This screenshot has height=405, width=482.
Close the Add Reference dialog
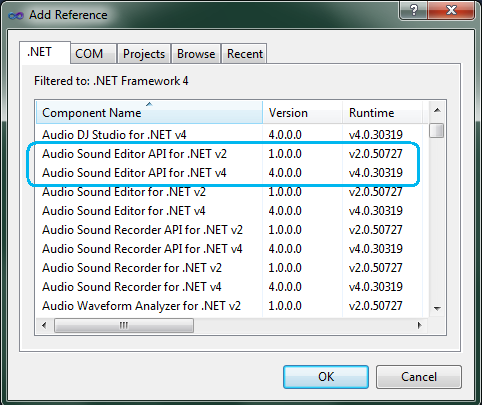click(x=451, y=10)
